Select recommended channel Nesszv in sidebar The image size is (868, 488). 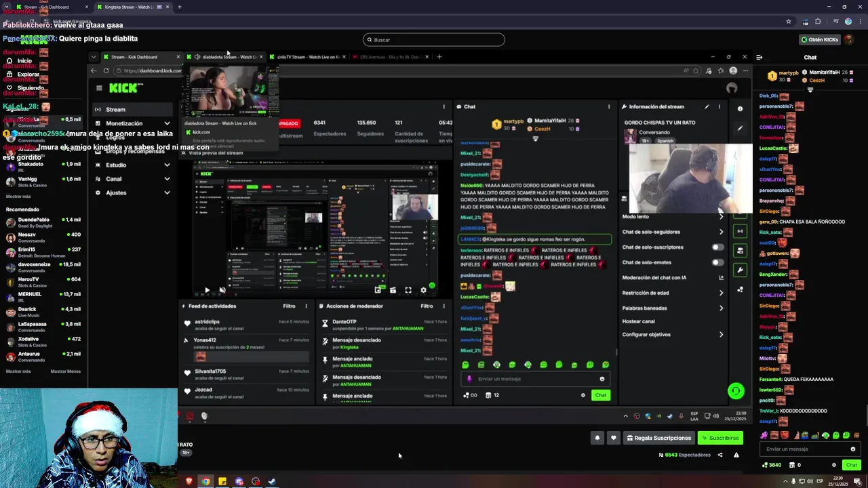coord(43,237)
